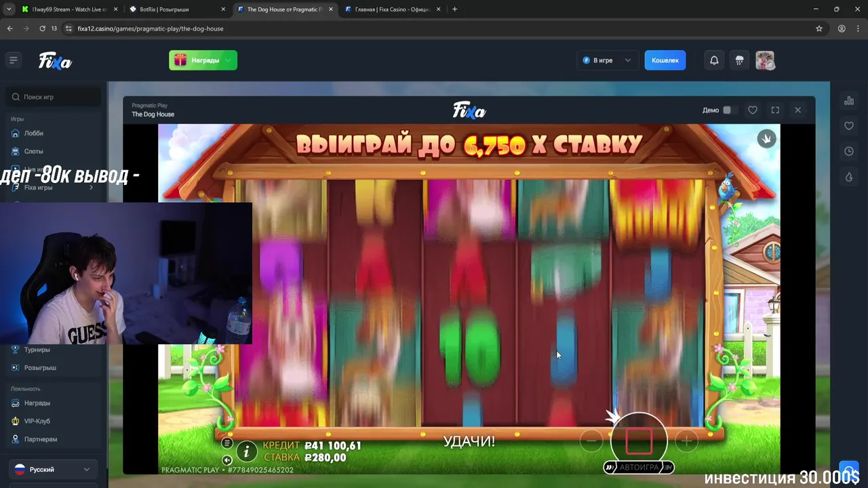Switch the game to fullscreen mode
The image size is (868, 488).
coord(775,110)
